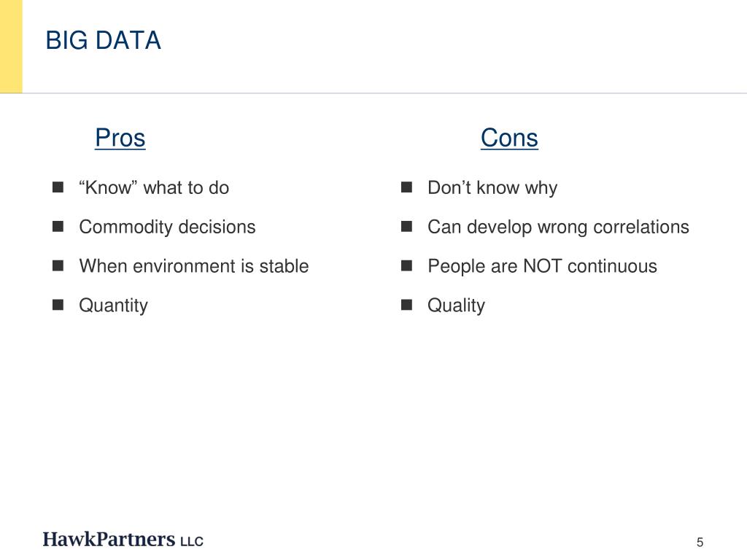Select the Commodity decisions text
This screenshot has height=560, width=747.
(x=167, y=227)
